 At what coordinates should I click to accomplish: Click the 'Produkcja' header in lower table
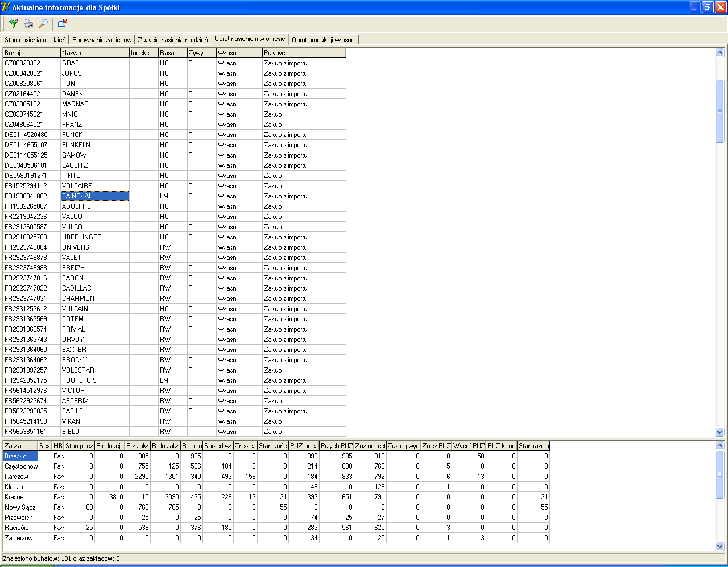(x=110, y=446)
